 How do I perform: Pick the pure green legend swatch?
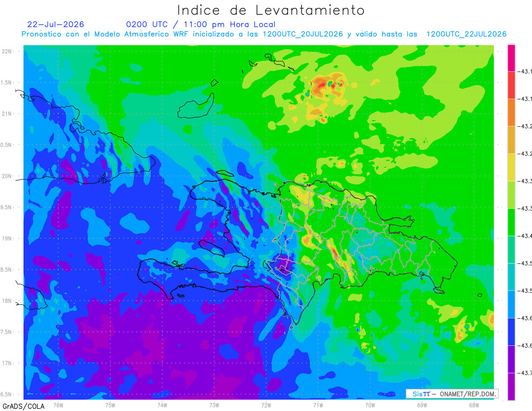pos(511,222)
